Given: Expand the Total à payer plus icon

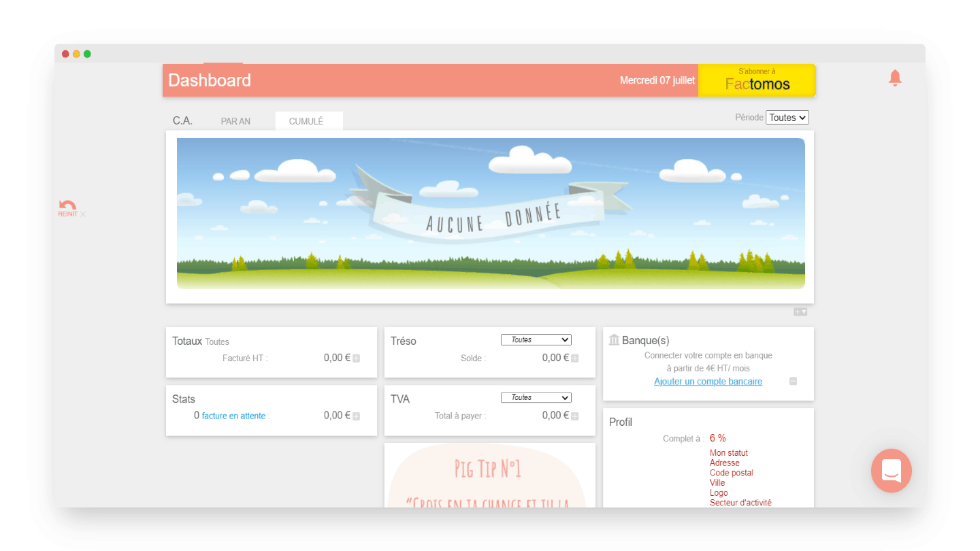Looking at the screenshot, I should (574, 416).
